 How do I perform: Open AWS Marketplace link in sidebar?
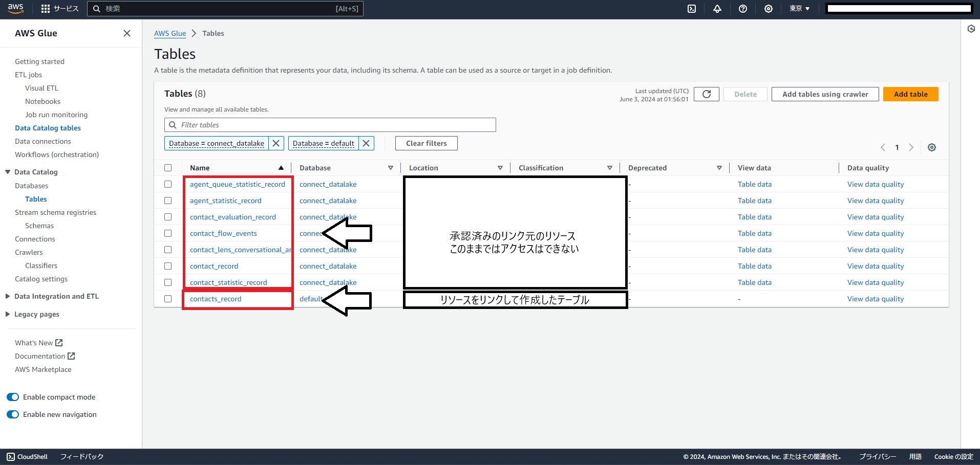coord(43,369)
